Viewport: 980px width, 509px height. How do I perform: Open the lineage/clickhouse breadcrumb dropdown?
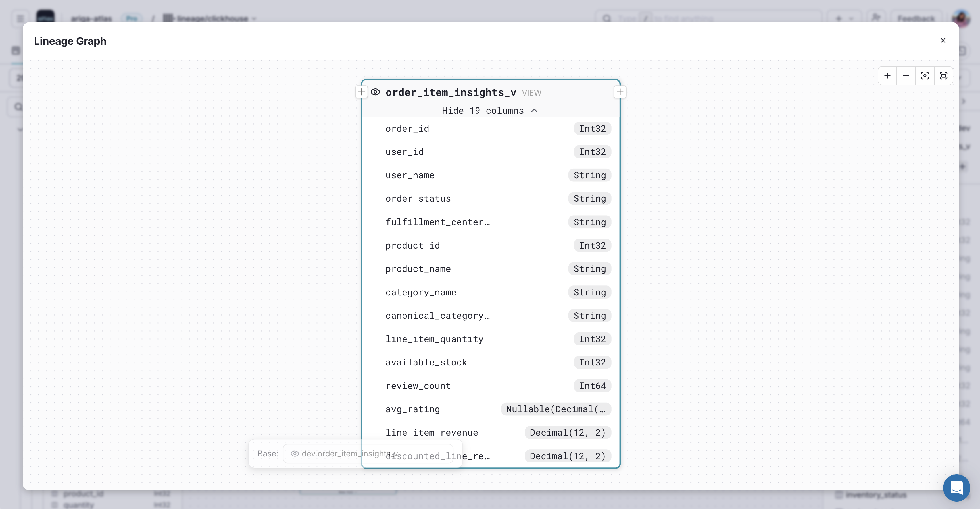[254, 18]
